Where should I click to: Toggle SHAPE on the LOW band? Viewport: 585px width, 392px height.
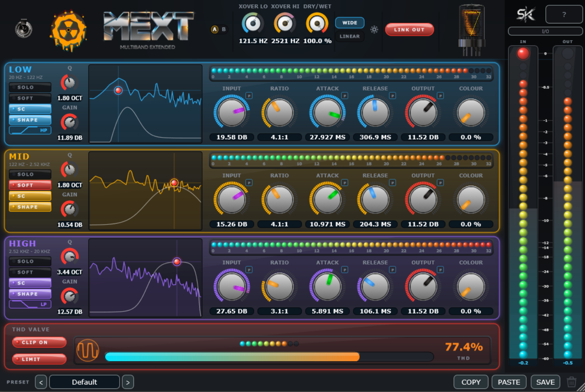30,120
